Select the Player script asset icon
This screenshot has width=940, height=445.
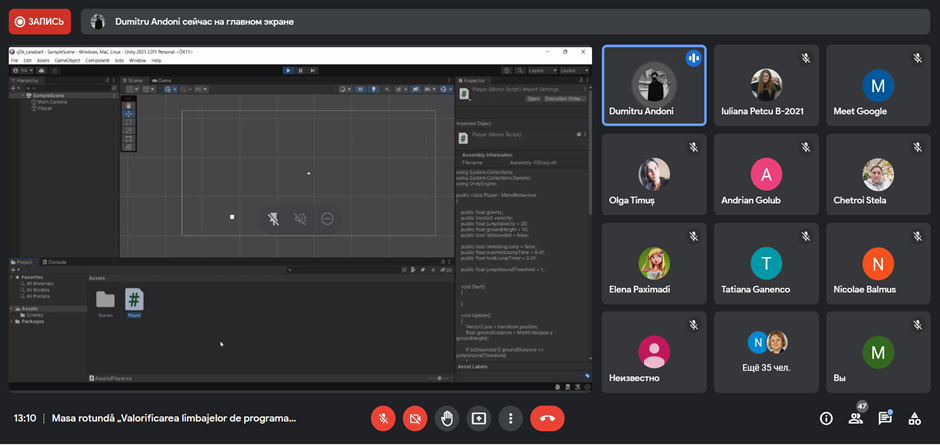(134, 299)
